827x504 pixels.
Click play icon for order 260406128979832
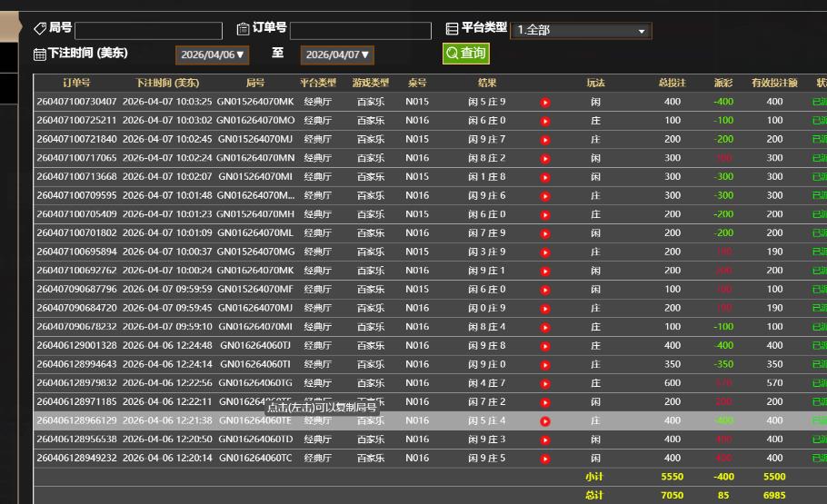pyautogui.click(x=545, y=383)
